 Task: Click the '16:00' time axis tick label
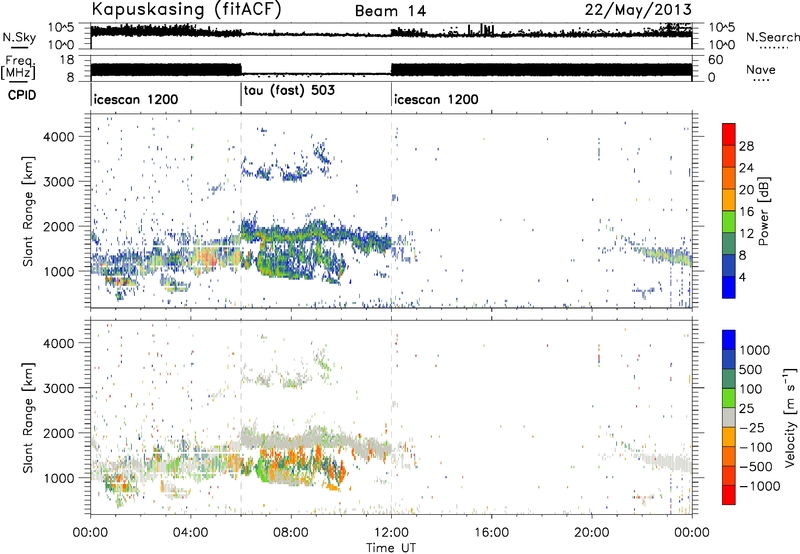click(x=491, y=533)
